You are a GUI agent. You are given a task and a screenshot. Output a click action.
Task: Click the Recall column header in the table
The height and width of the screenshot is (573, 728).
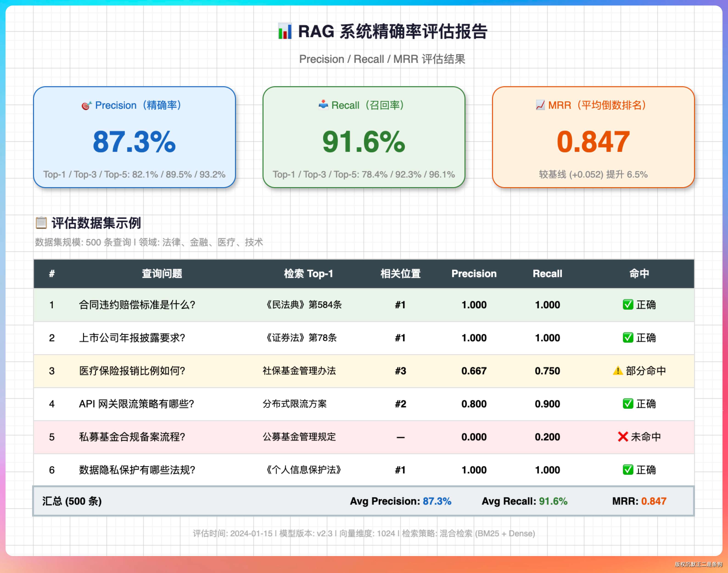pos(547,274)
